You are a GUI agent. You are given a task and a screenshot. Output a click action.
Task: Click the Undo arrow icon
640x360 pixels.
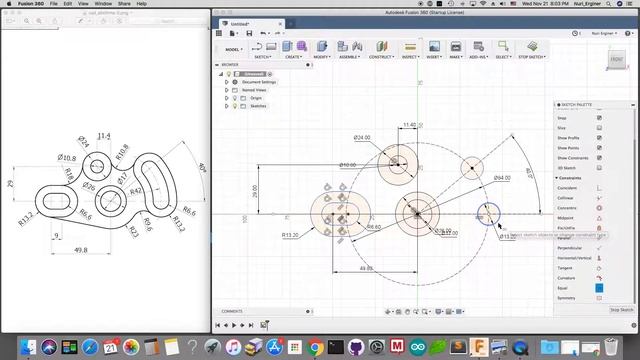(x=263, y=33)
